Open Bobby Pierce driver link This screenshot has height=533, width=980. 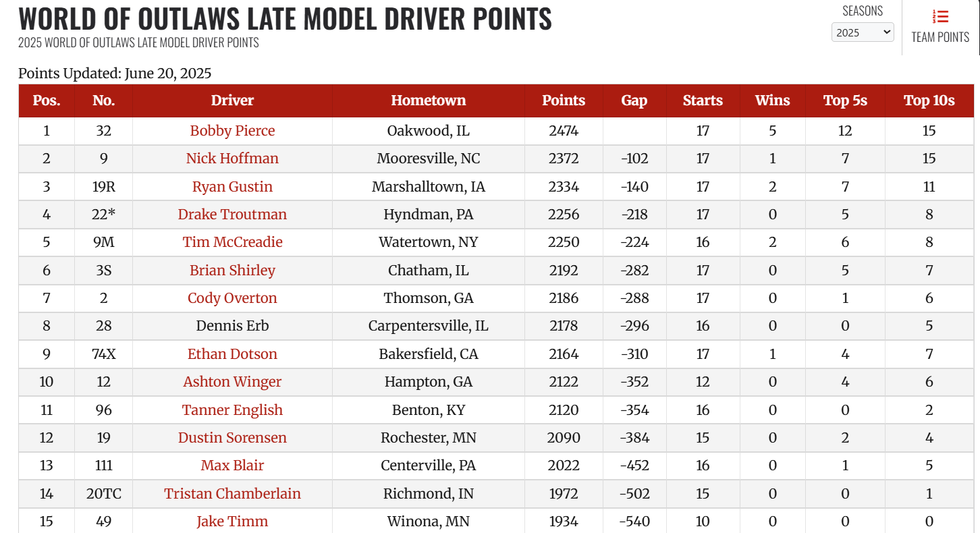tap(232, 131)
